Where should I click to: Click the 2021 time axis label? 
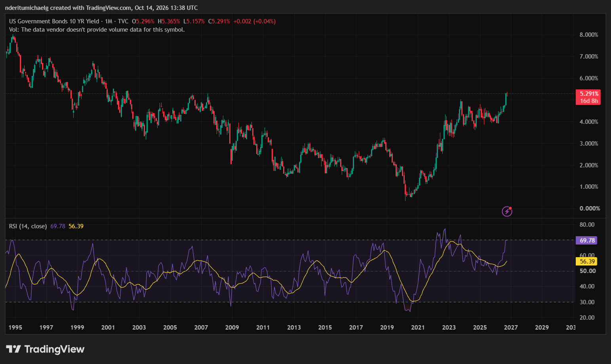tap(418, 328)
